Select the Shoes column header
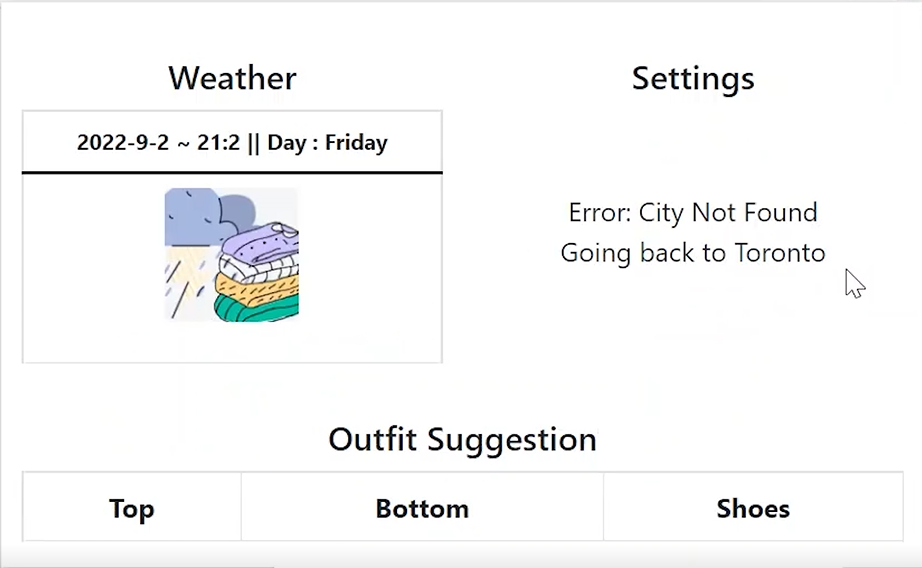922x568 pixels. pos(753,508)
